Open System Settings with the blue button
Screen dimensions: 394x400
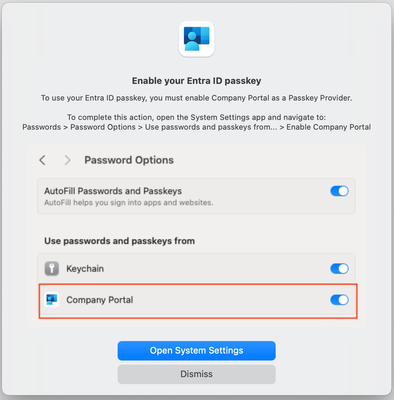pyautogui.click(x=196, y=351)
